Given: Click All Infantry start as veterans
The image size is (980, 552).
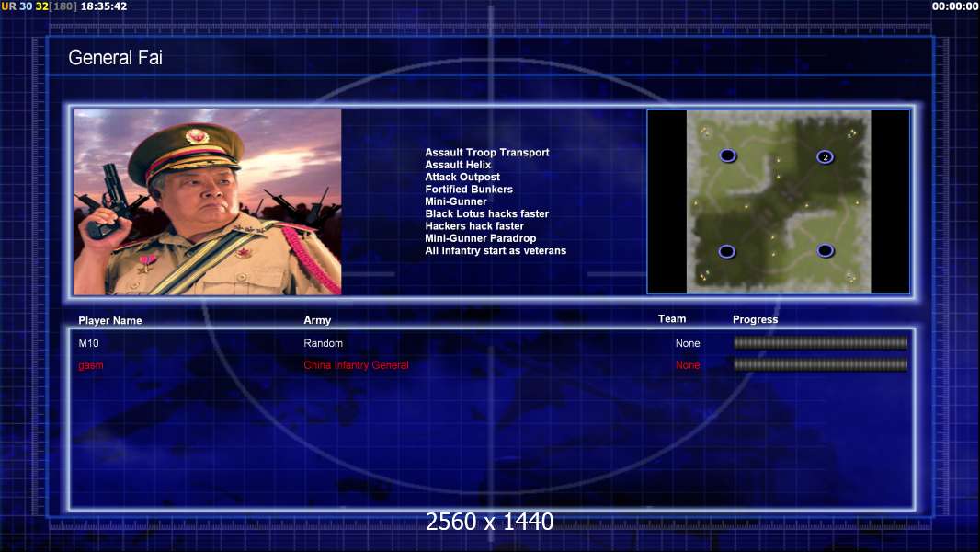Looking at the screenshot, I should pyautogui.click(x=495, y=250).
